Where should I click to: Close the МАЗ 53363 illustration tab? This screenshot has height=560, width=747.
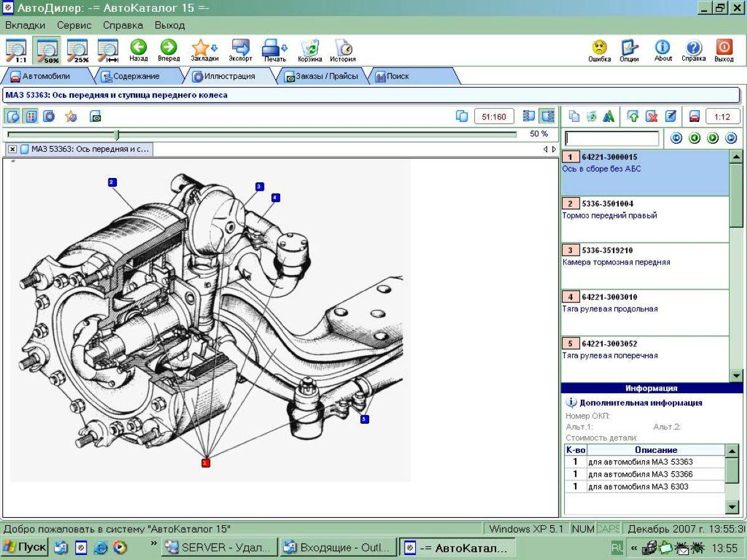(12, 149)
